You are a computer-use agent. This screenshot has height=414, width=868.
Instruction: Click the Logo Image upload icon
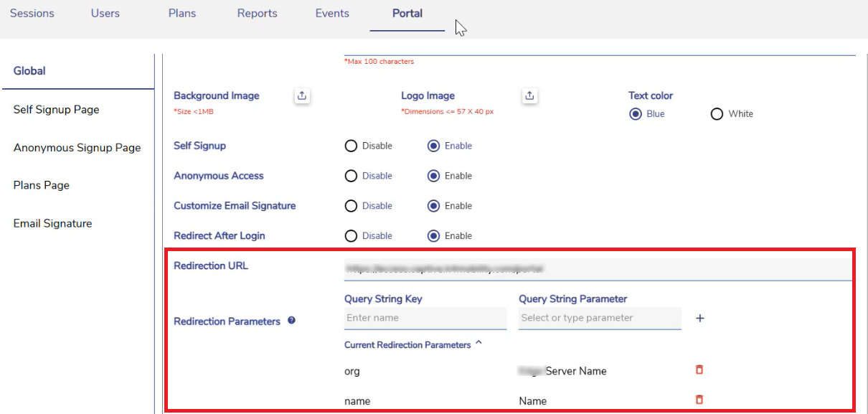coord(529,96)
